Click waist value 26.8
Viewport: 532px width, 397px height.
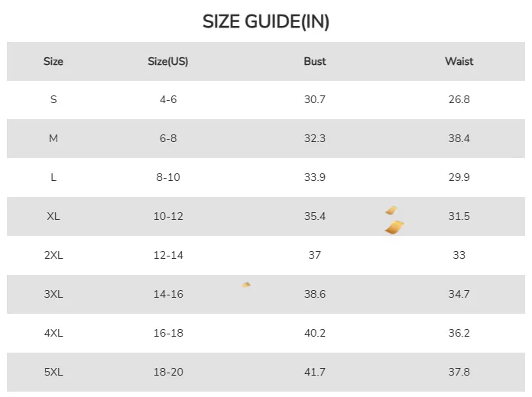tap(459, 99)
